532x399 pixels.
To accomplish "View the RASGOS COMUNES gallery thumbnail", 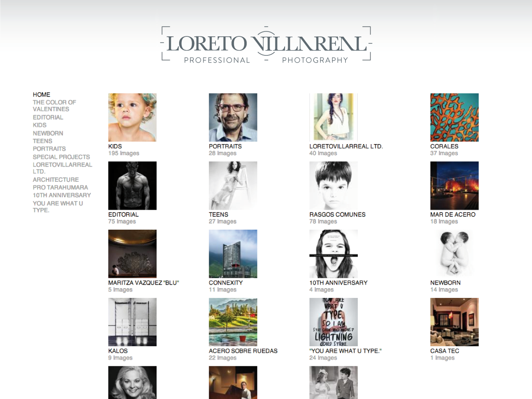I will click(333, 185).
